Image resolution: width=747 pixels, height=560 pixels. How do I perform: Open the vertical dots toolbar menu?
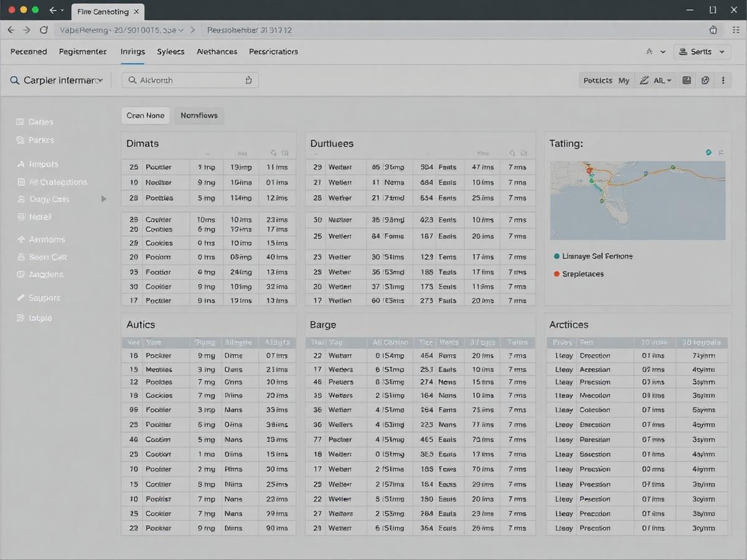click(x=723, y=80)
